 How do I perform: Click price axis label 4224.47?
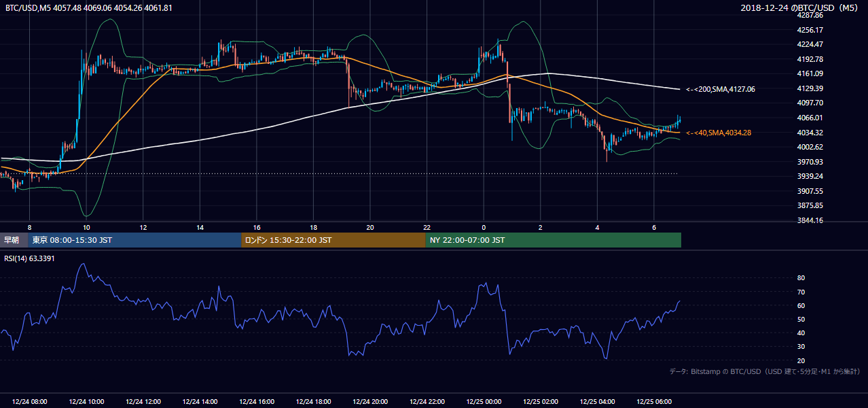(x=810, y=44)
